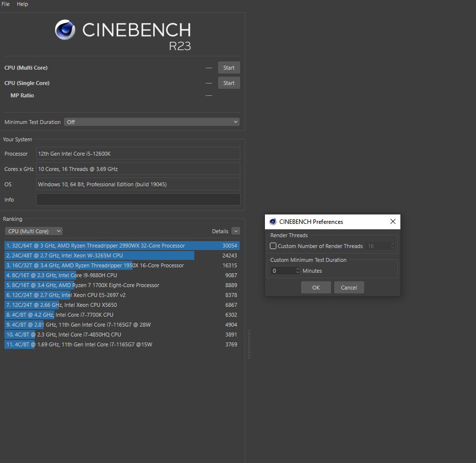Select the Core i7-4850HQ ranking row
This screenshot has height=463, width=476.
point(122,335)
